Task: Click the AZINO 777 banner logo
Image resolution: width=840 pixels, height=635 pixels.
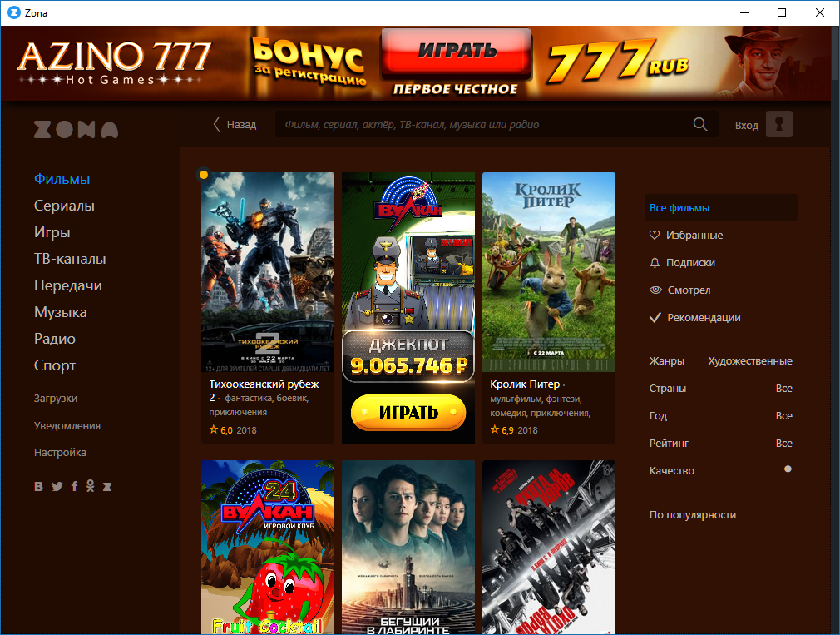Action: pos(114,62)
